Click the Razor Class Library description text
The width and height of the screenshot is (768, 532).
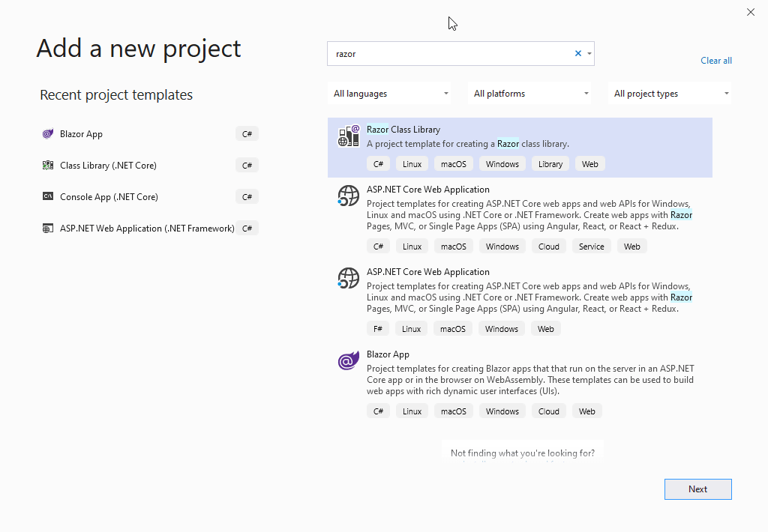pos(468,144)
